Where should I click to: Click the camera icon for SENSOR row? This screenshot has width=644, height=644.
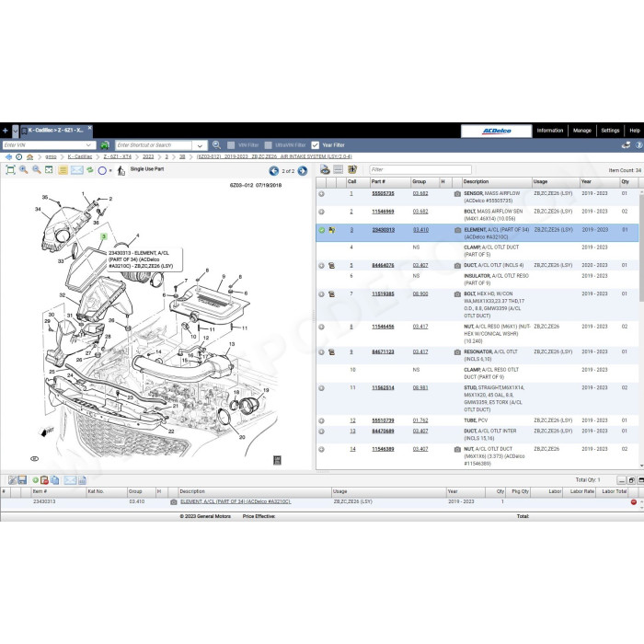pos(457,194)
